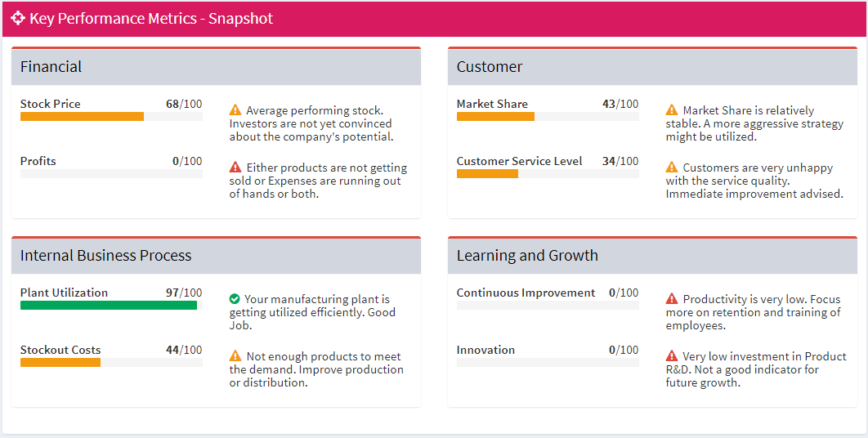Click the empty Innovation progress bar

548,362
